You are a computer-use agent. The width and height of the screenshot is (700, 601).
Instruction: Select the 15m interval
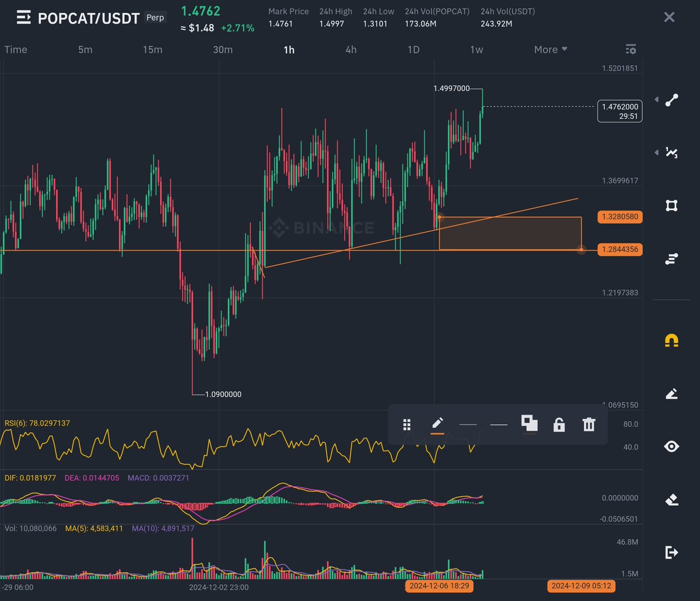pos(152,50)
